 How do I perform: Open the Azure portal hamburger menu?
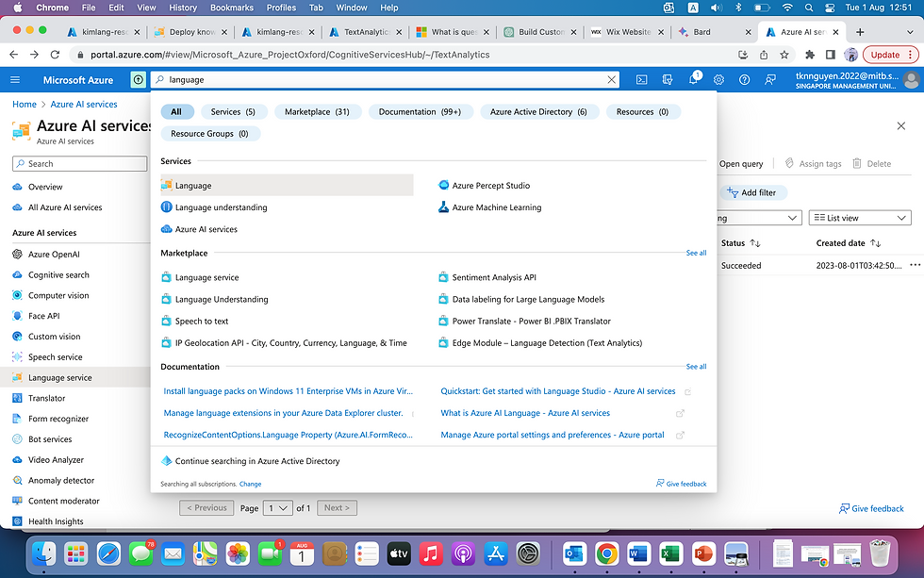point(15,79)
